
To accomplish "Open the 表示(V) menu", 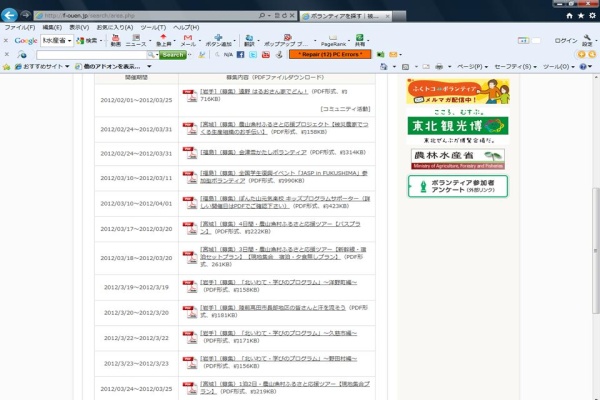I will point(79,28).
